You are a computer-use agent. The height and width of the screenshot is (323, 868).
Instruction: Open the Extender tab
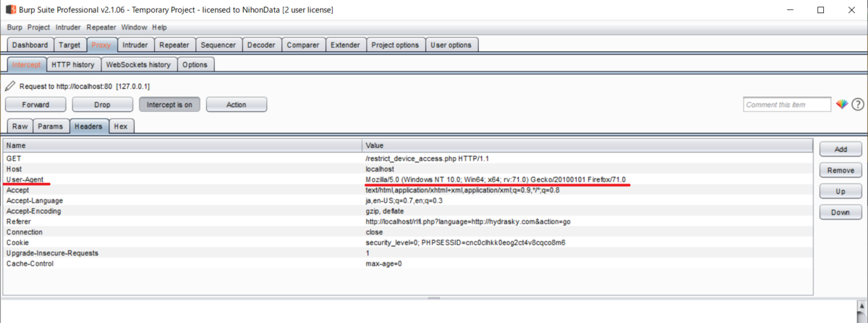346,45
